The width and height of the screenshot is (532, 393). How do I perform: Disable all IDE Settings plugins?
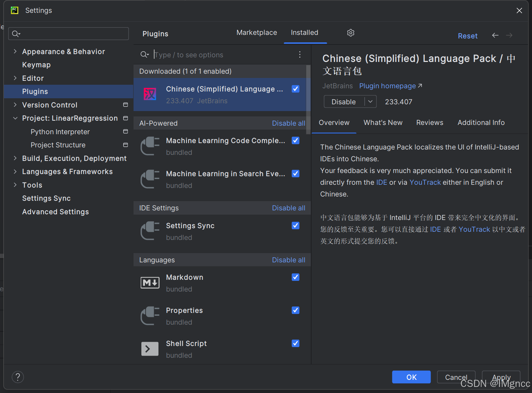pos(288,208)
